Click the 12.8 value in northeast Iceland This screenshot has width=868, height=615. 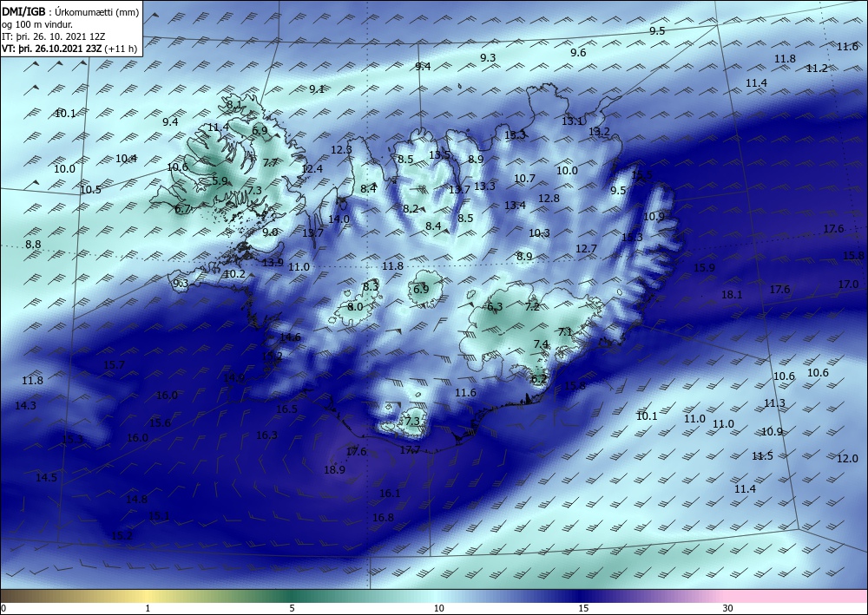(x=549, y=198)
